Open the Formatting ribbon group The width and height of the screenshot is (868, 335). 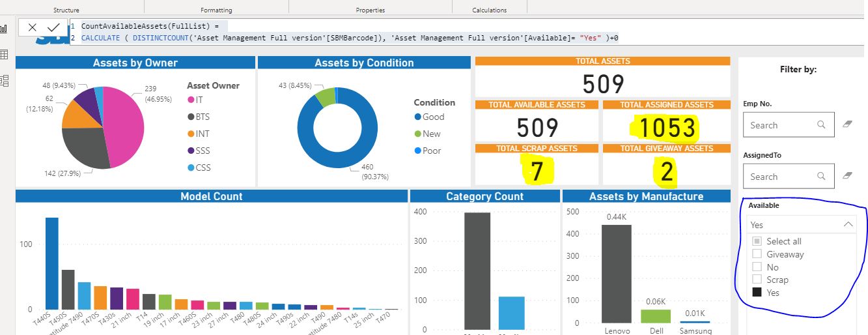tap(216, 10)
